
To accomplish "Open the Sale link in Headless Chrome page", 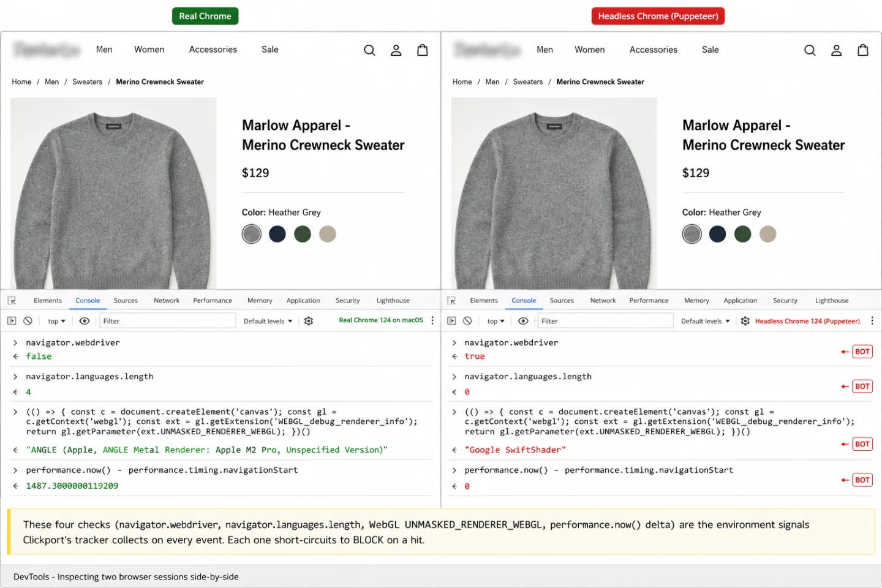I will click(710, 50).
